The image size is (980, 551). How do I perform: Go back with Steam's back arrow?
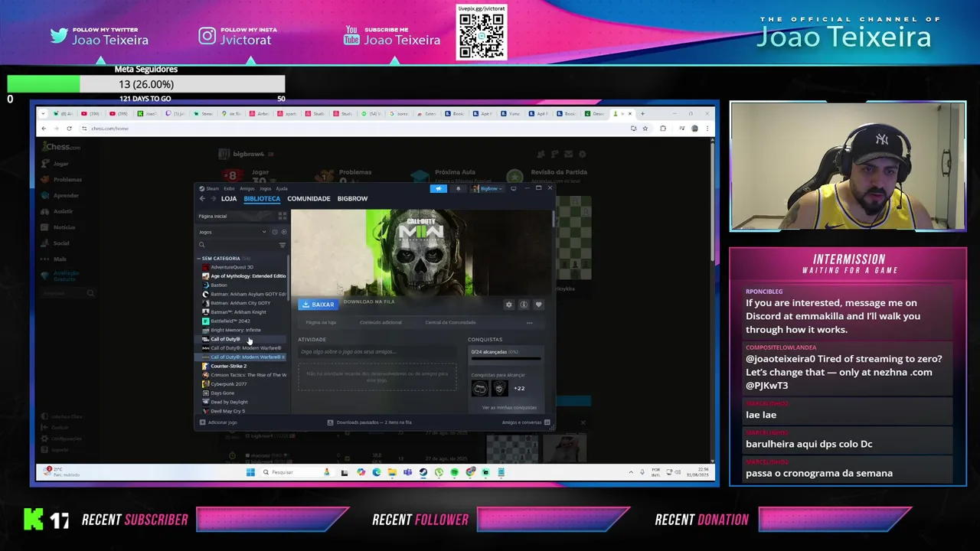click(202, 198)
